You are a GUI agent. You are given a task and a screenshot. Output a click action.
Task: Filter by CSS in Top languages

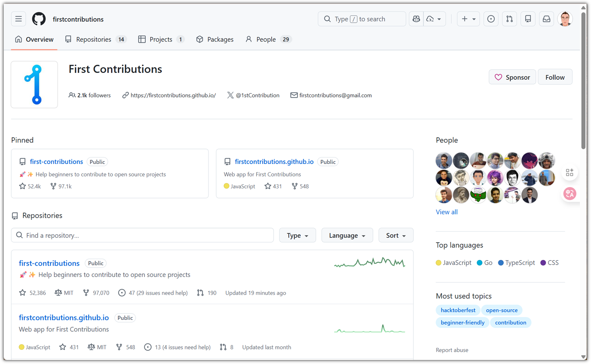pos(550,263)
